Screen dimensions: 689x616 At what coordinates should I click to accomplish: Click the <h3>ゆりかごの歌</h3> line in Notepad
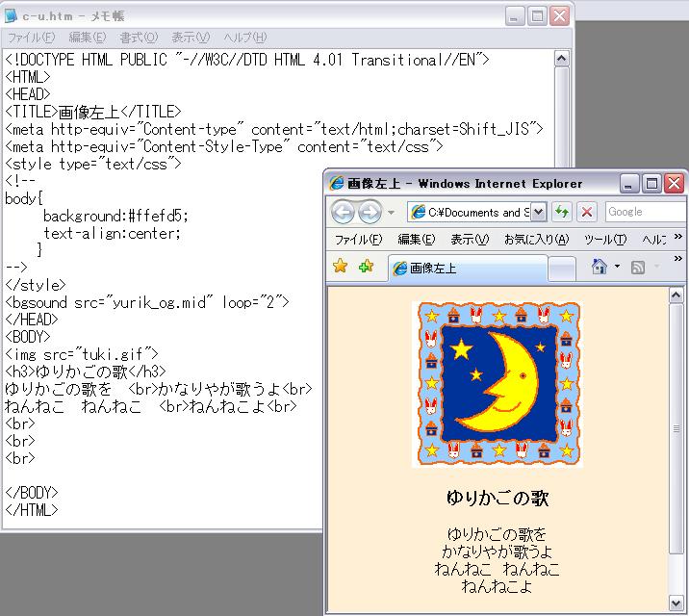coord(86,372)
